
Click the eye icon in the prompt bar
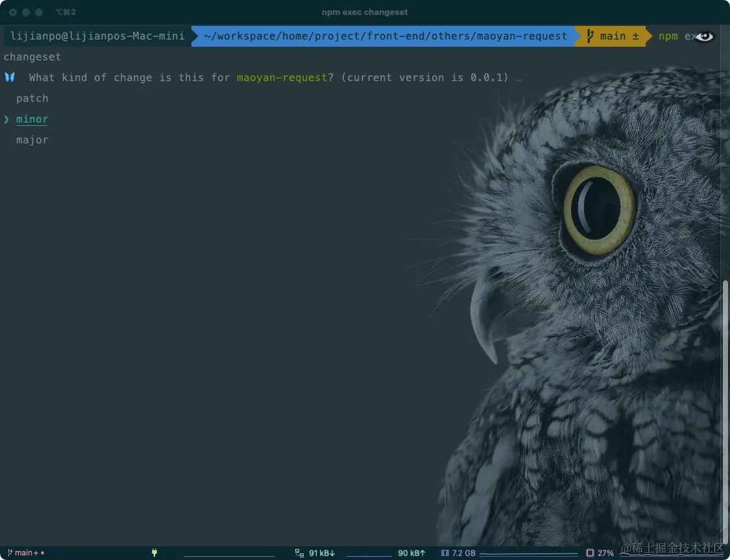[x=705, y=36]
